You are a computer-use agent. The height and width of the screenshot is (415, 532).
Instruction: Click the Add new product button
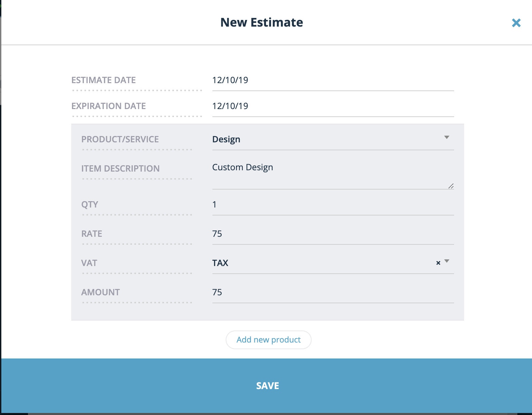269,340
